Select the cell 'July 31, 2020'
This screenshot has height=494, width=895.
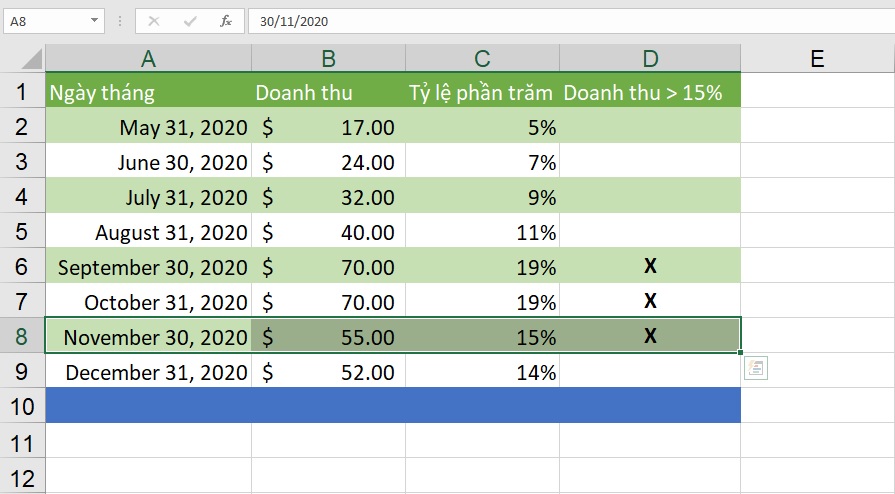pyautogui.click(x=148, y=196)
